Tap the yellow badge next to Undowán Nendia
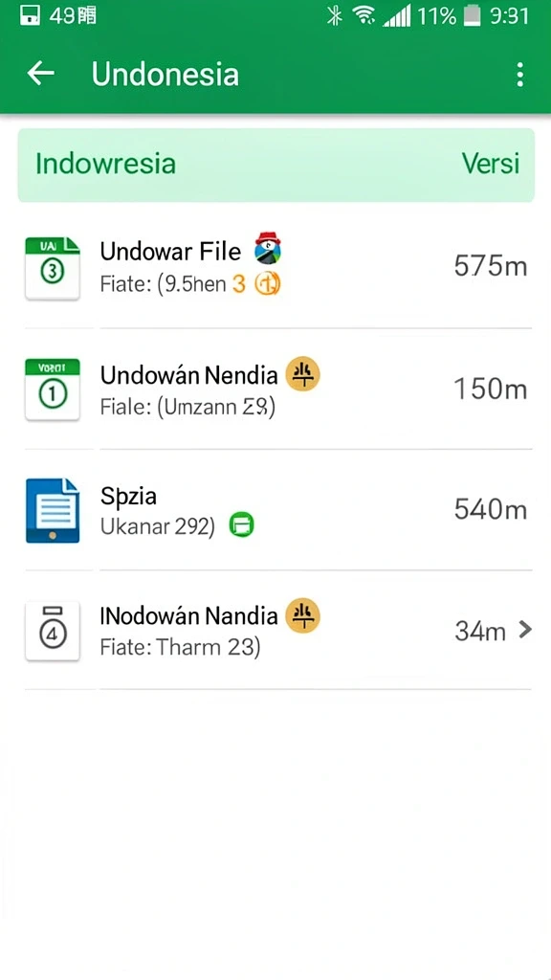Screen dimensions: 551x980 [302, 374]
